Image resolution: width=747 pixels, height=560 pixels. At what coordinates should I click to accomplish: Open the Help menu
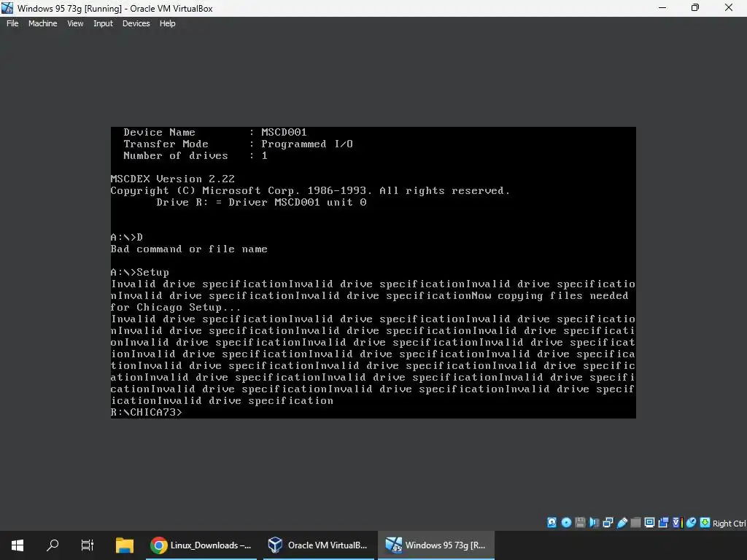[167, 23]
